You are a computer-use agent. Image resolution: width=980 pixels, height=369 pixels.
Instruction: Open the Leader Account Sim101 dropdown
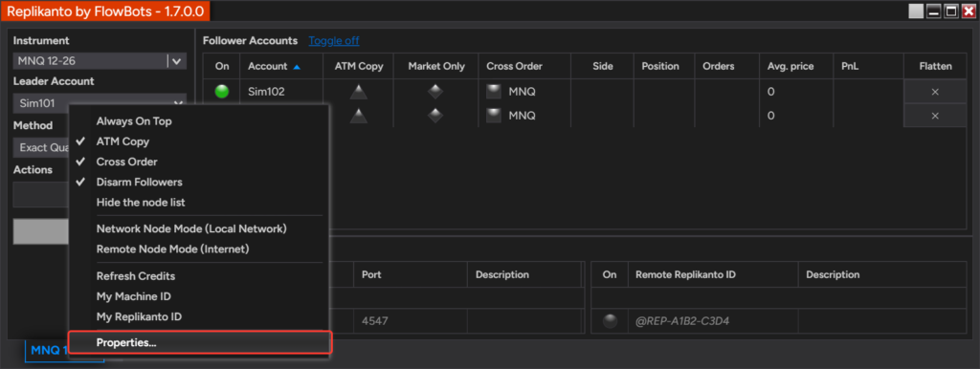coord(100,103)
